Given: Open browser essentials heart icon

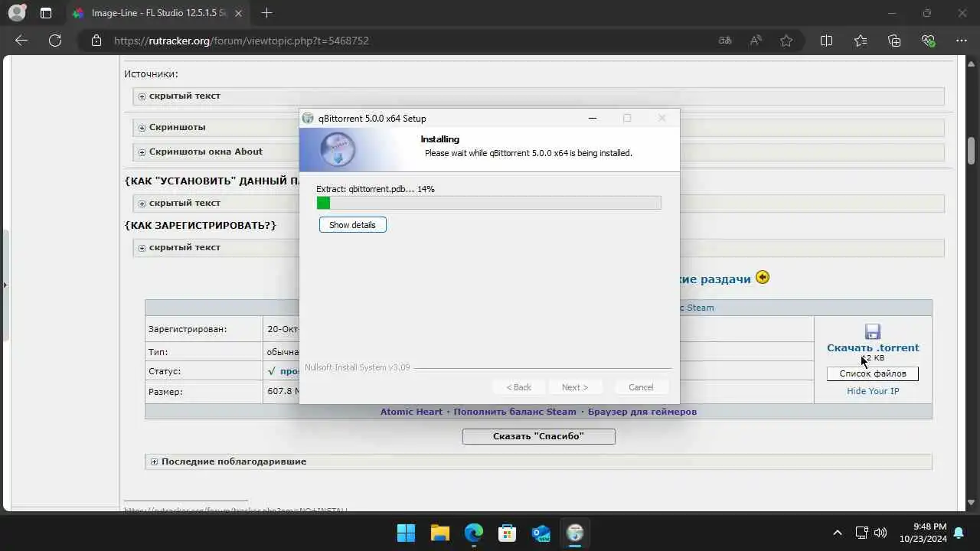Looking at the screenshot, I should click(928, 41).
